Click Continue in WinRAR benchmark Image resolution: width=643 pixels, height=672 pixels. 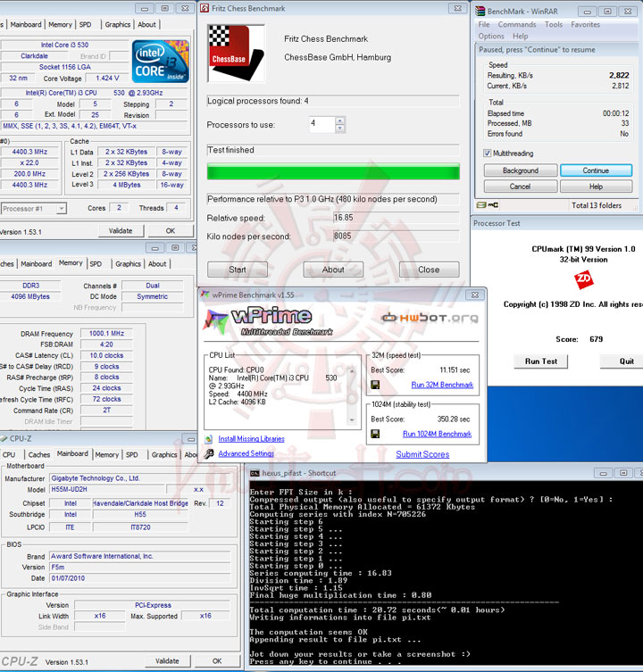point(596,170)
